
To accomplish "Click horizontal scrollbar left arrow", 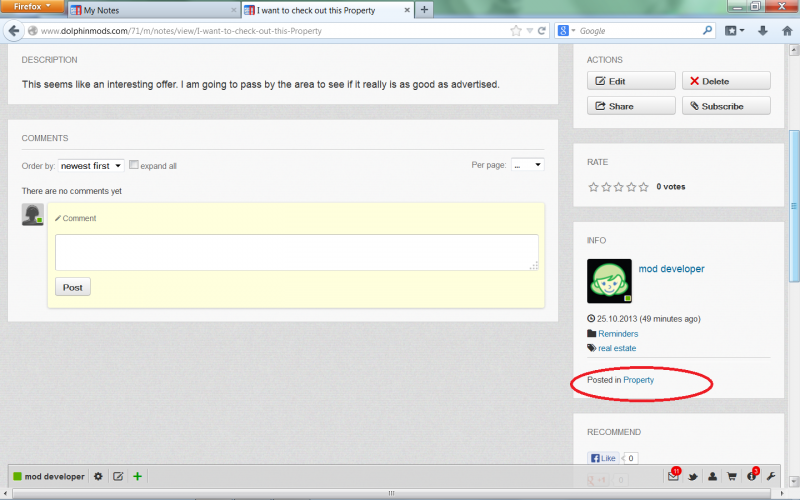I will [5, 493].
